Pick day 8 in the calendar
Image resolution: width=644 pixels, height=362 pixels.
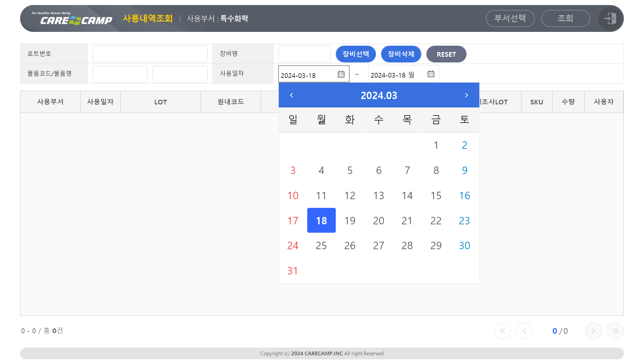(436, 170)
